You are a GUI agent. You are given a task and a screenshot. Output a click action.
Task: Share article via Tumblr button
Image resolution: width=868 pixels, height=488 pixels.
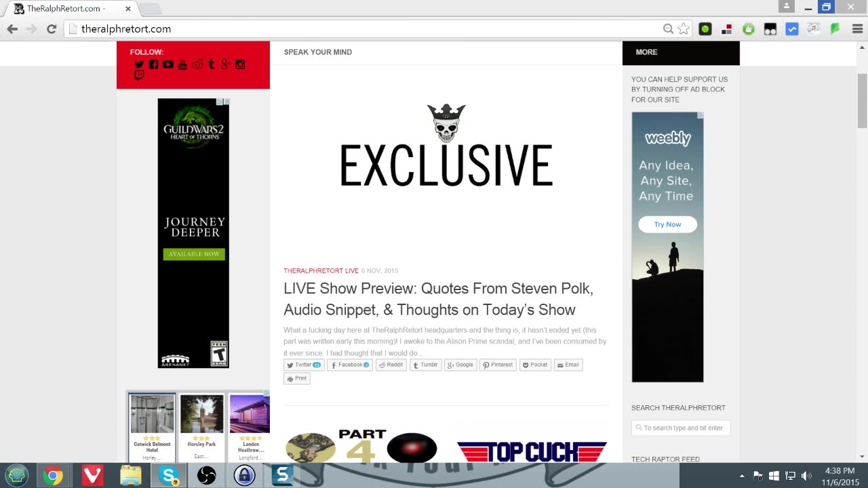tap(426, 365)
